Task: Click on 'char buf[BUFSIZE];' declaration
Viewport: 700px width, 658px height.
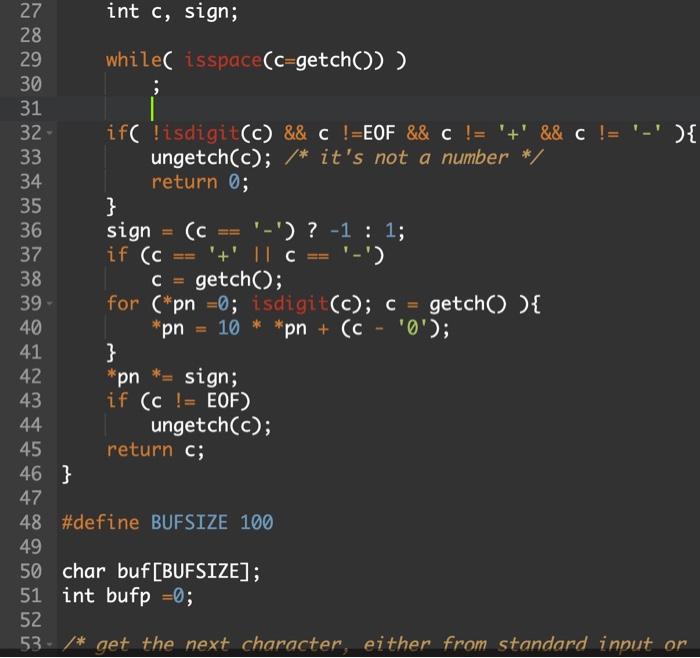Action: tap(161, 571)
